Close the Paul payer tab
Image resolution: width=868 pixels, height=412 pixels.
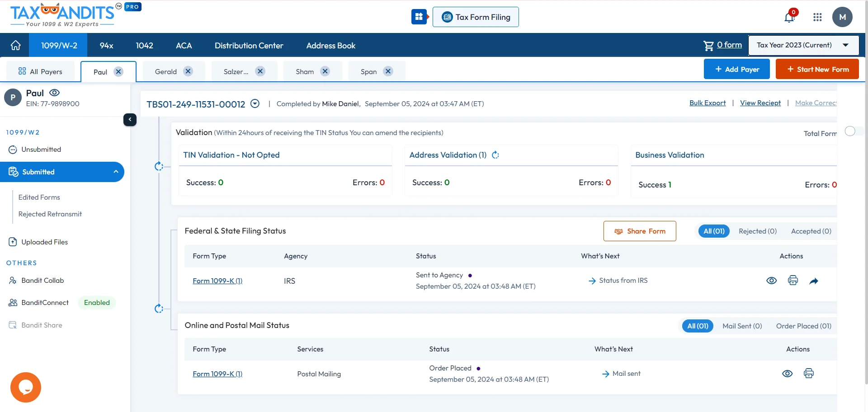(x=118, y=71)
